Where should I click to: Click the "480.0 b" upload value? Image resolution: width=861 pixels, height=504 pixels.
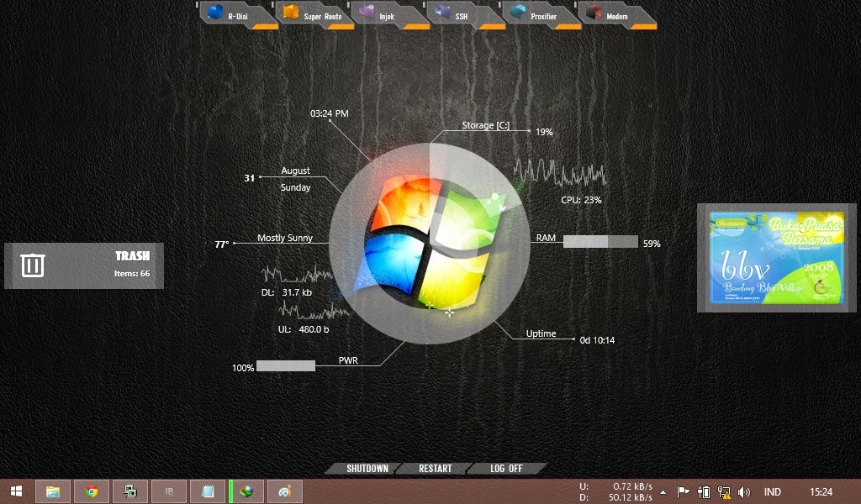(x=314, y=329)
